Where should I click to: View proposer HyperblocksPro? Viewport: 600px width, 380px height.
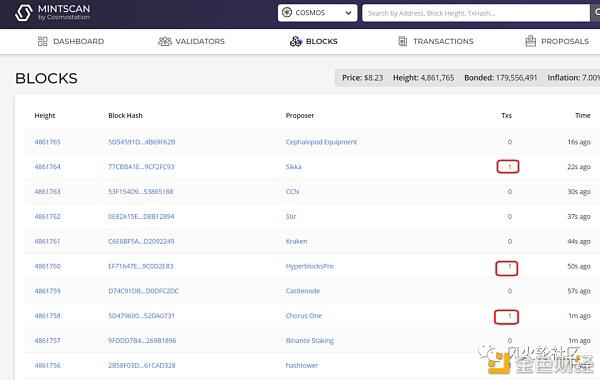310,266
